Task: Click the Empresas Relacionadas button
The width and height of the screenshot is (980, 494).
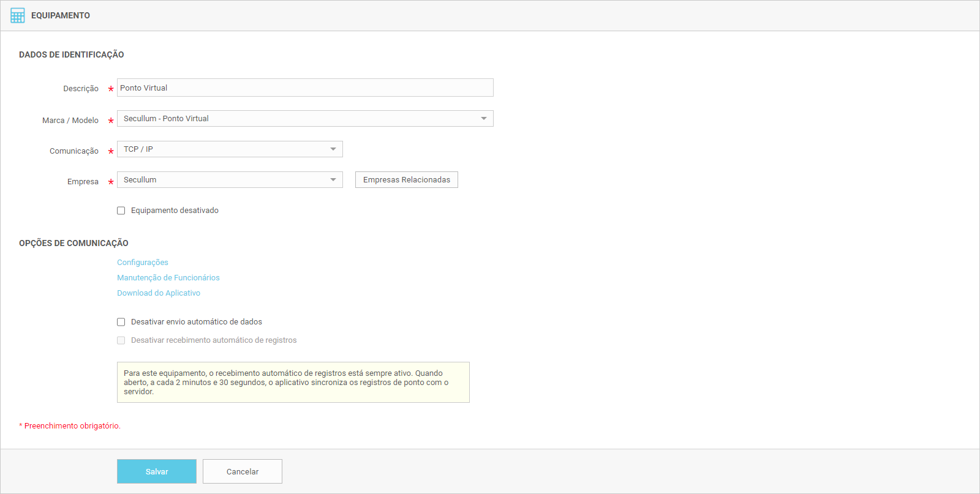Action: tap(406, 180)
